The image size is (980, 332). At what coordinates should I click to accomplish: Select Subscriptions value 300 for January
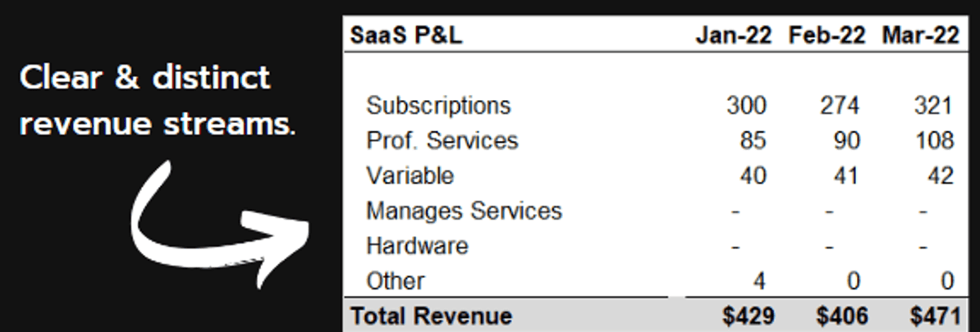point(746,106)
